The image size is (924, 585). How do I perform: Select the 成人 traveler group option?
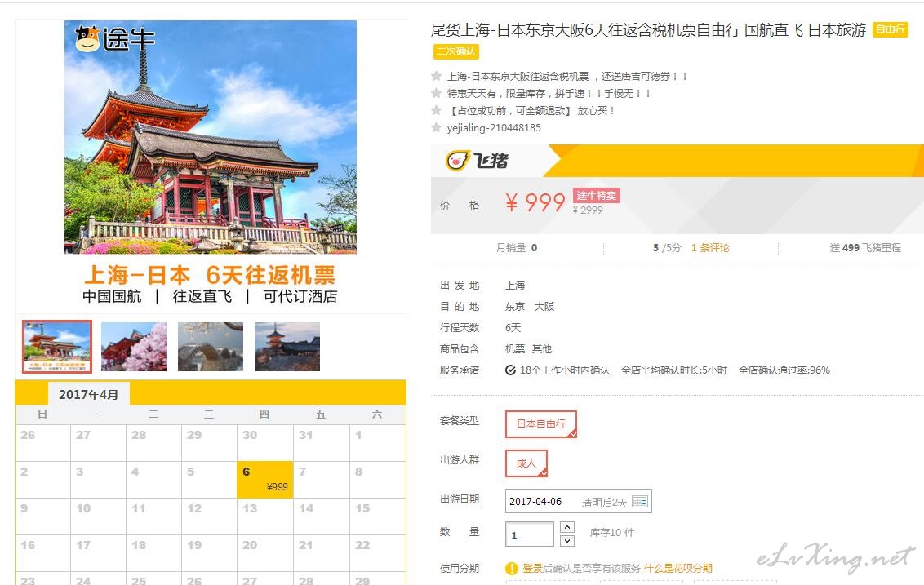point(526,463)
